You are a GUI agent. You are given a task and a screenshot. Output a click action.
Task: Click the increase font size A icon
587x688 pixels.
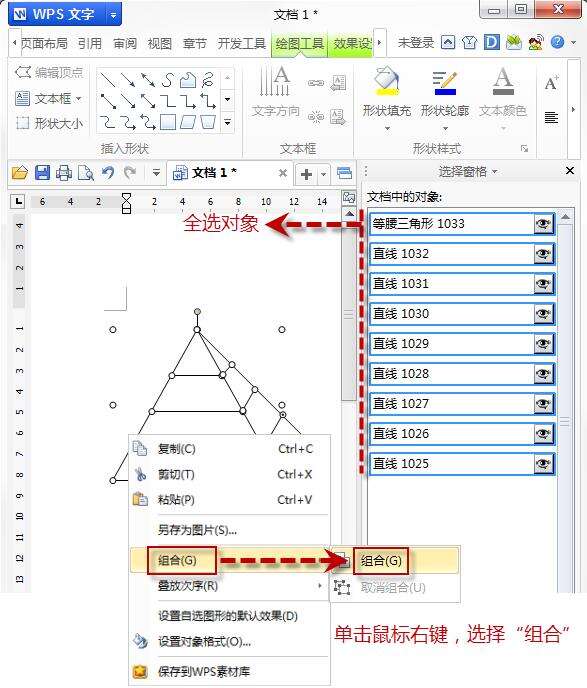click(x=551, y=82)
